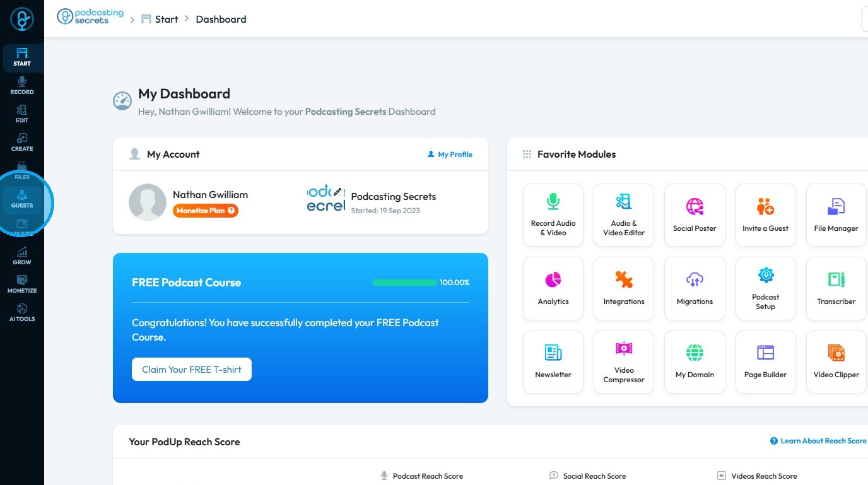Click the Monetize Plan help question mark

232,211
